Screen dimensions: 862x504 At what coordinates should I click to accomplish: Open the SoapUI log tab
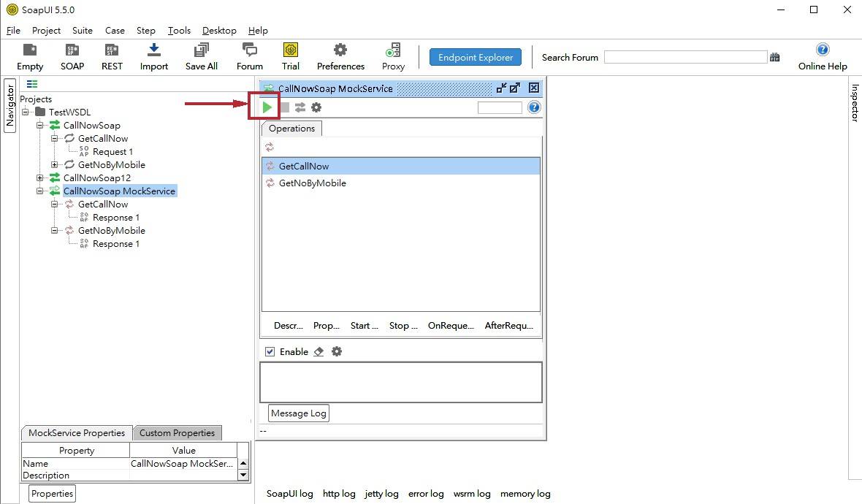[290, 494]
